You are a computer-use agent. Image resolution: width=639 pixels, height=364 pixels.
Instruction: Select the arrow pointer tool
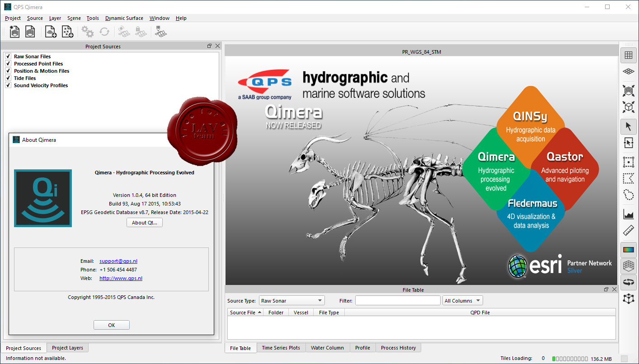[x=628, y=126]
